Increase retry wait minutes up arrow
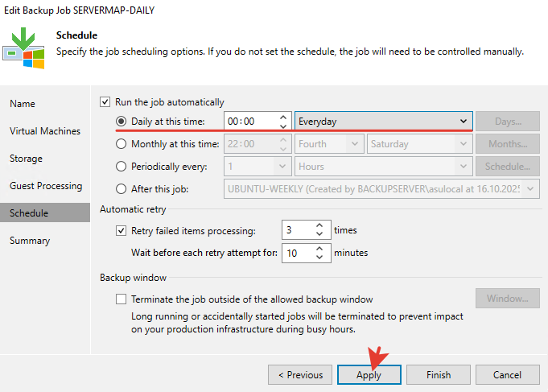This screenshot has height=392, width=548. coord(319,249)
